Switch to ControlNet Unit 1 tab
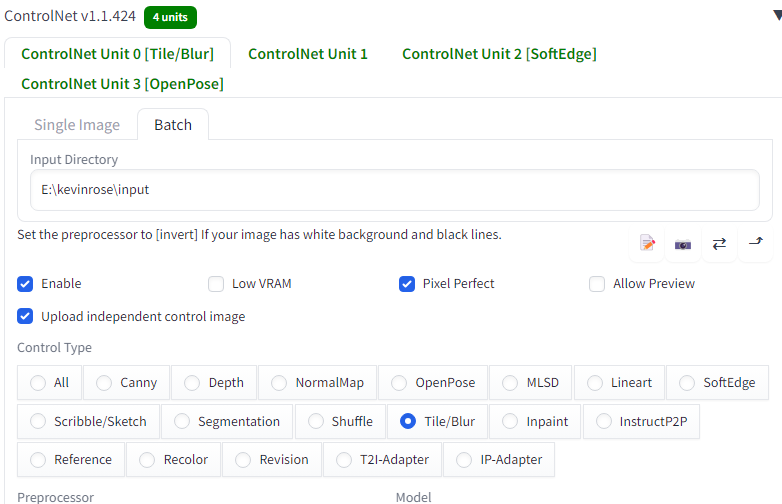The width and height of the screenshot is (782, 504). pos(308,54)
